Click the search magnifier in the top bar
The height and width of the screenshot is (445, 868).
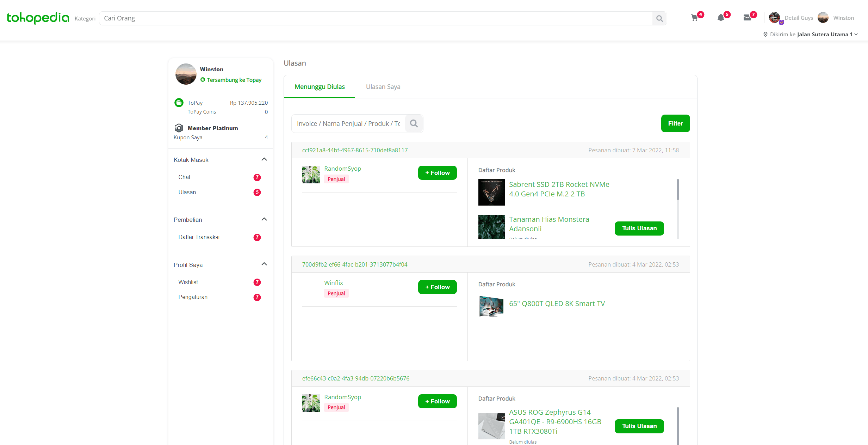pos(659,18)
